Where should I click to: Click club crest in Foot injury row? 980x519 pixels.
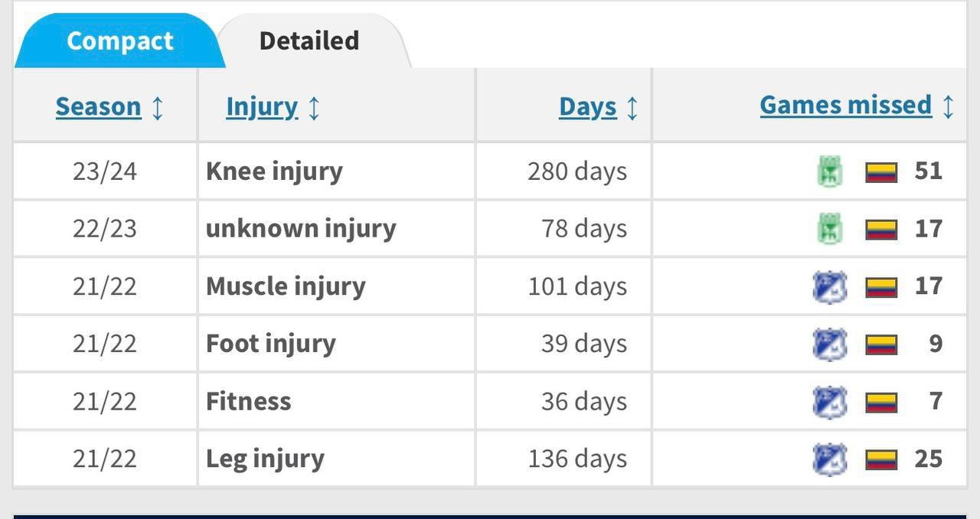pos(829,344)
